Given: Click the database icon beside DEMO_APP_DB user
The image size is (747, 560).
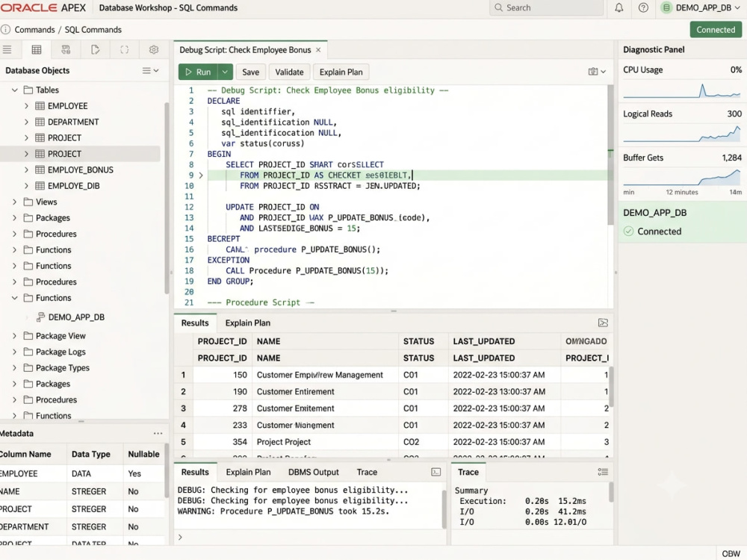Looking at the screenshot, I should (666, 7).
